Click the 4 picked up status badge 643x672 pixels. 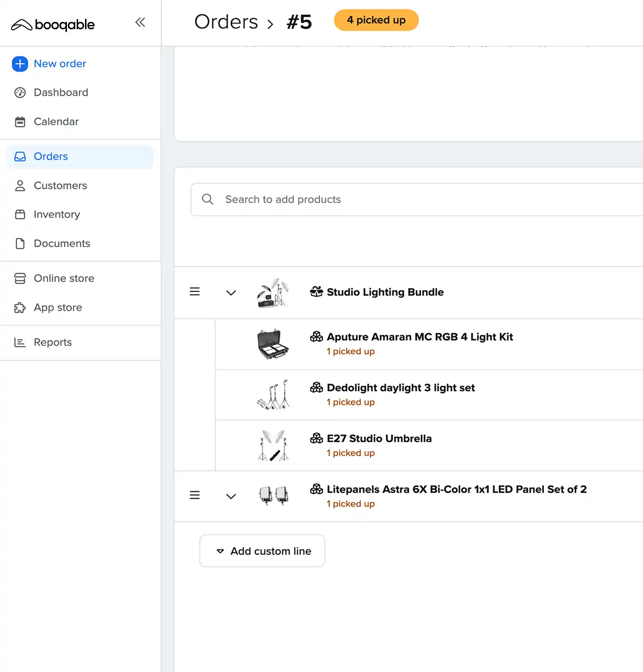(x=376, y=21)
